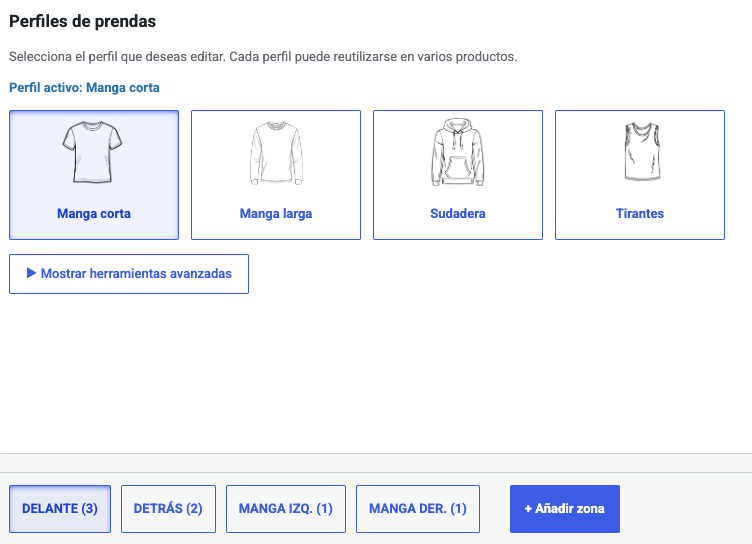Viewport: 752px width, 544px height.
Task: Click the Perfil activo: Manga corta text
Action: [x=84, y=88]
